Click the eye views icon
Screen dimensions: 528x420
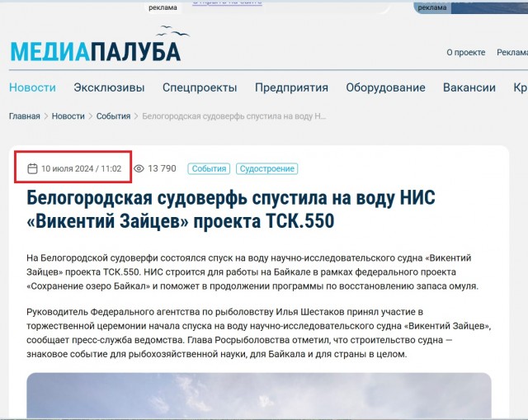[x=139, y=168]
